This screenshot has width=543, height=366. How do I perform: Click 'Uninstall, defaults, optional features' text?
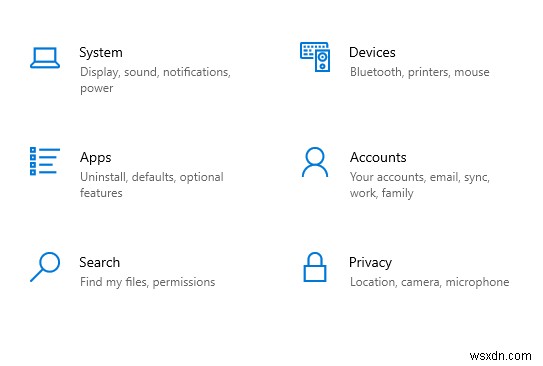[152, 185]
